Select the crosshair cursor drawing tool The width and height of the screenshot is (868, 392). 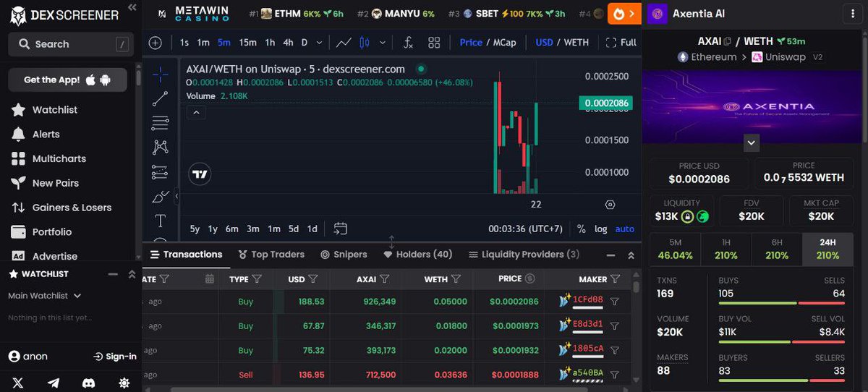click(x=160, y=74)
